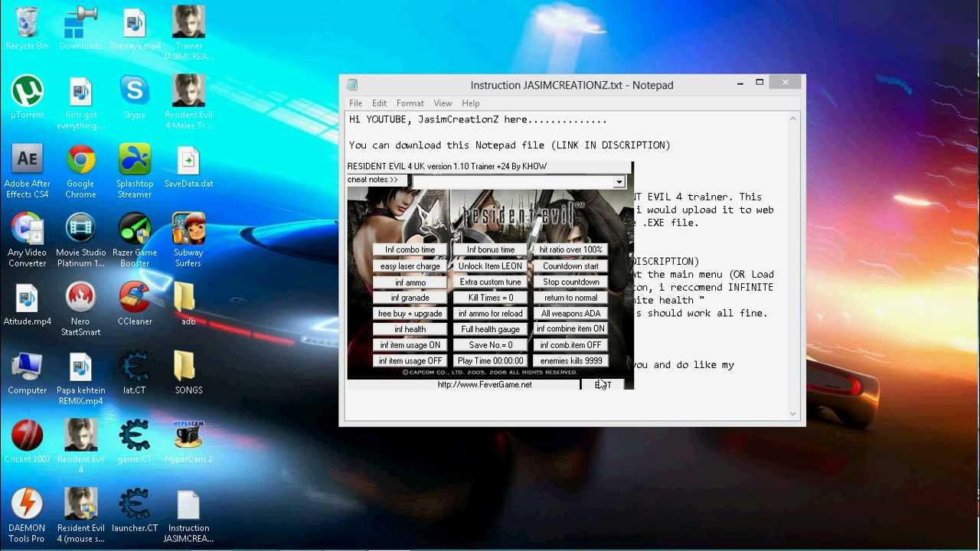Open the adb folder icon
This screenshot has height=551, width=980.
point(188,304)
